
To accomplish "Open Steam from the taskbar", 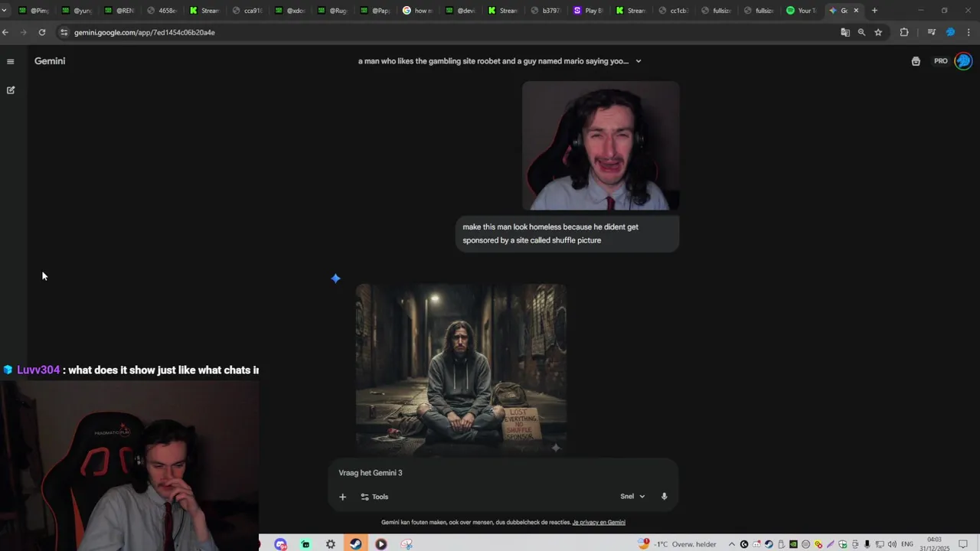I will pyautogui.click(x=356, y=544).
